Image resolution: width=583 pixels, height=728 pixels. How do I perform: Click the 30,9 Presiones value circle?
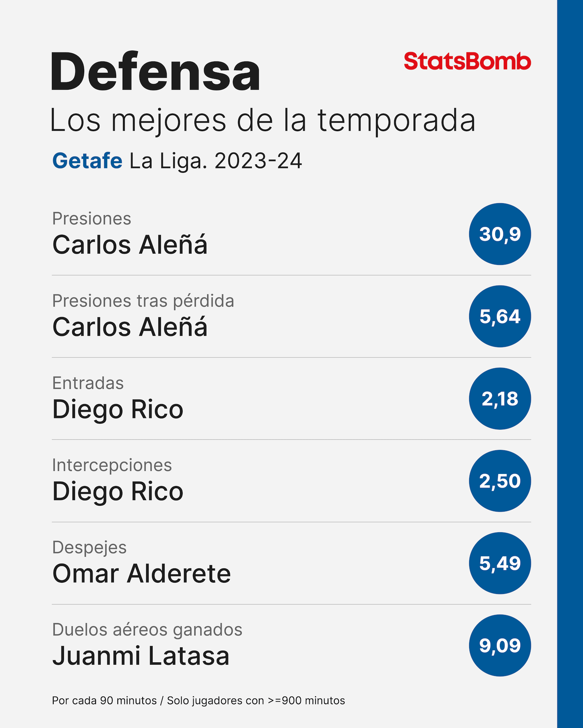coord(500,234)
